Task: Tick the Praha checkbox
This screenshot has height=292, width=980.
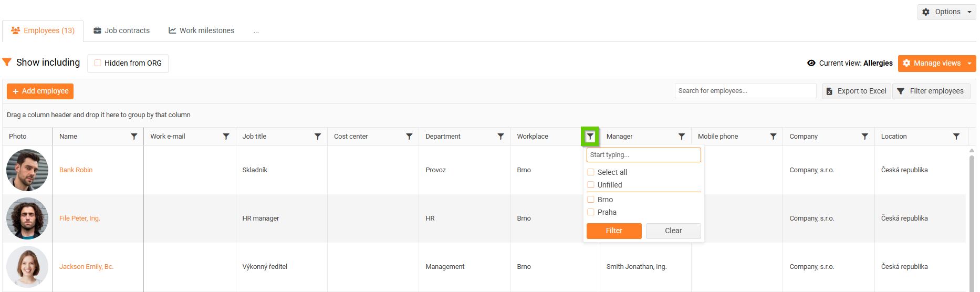Action: coord(591,212)
